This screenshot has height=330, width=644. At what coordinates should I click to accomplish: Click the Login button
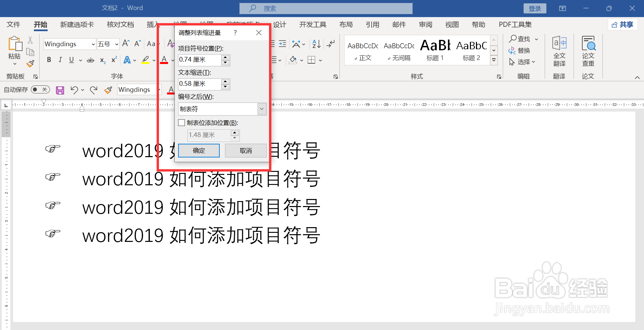pos(535,8)
